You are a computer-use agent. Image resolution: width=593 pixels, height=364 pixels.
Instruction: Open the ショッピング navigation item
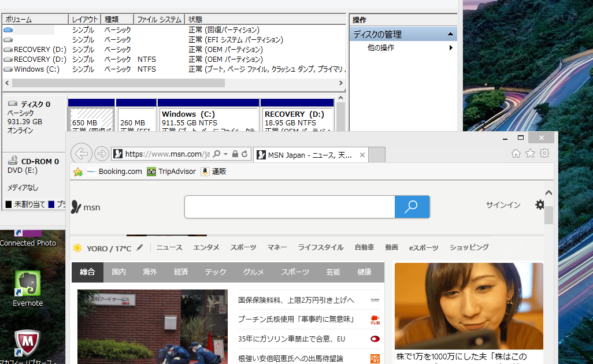pyautogui.click(x=469, y=247)
